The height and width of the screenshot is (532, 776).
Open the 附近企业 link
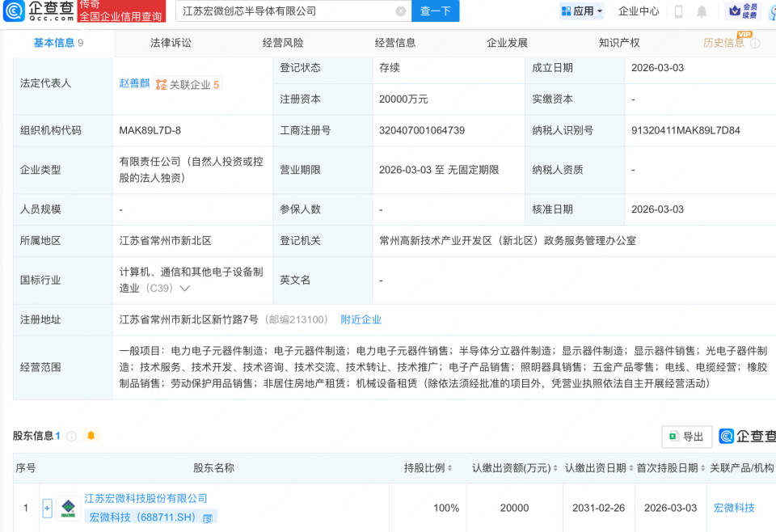click(x=361, y=319)
